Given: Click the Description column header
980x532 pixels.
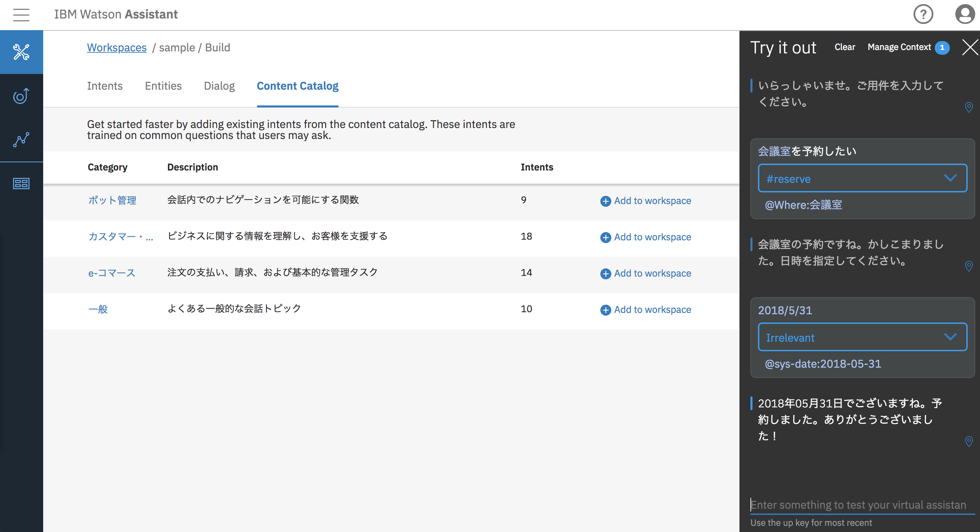Looking at the screenshot, I should click(x=193, y=167).
